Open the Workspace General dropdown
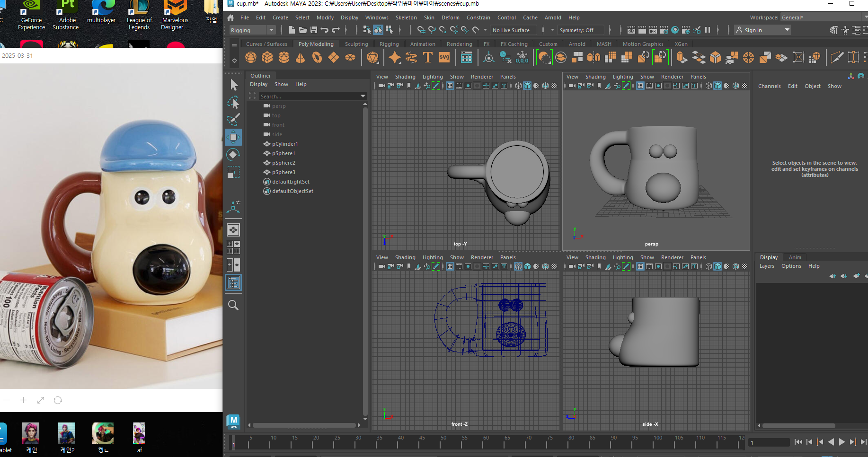 [x=824, y=18]
